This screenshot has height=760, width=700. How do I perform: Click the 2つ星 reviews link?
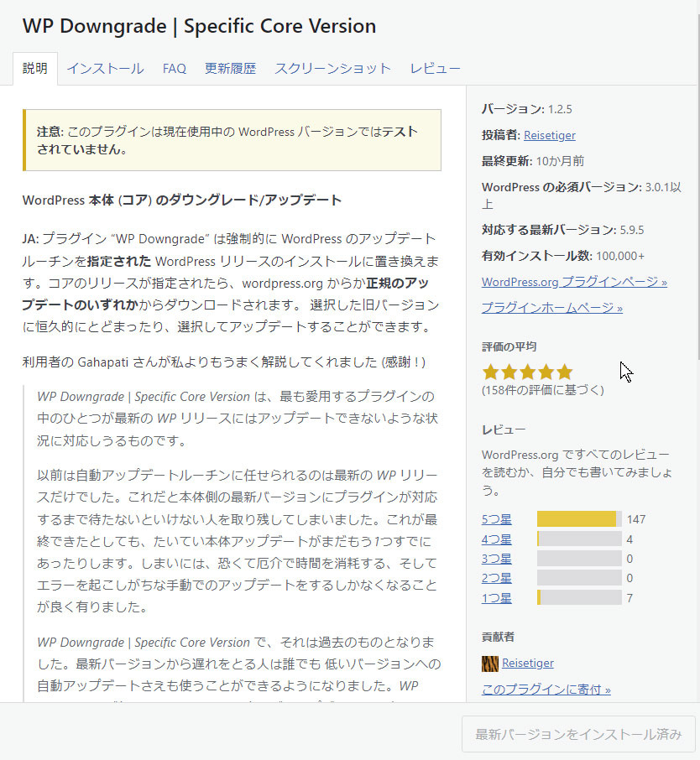[x=496, y=578]
